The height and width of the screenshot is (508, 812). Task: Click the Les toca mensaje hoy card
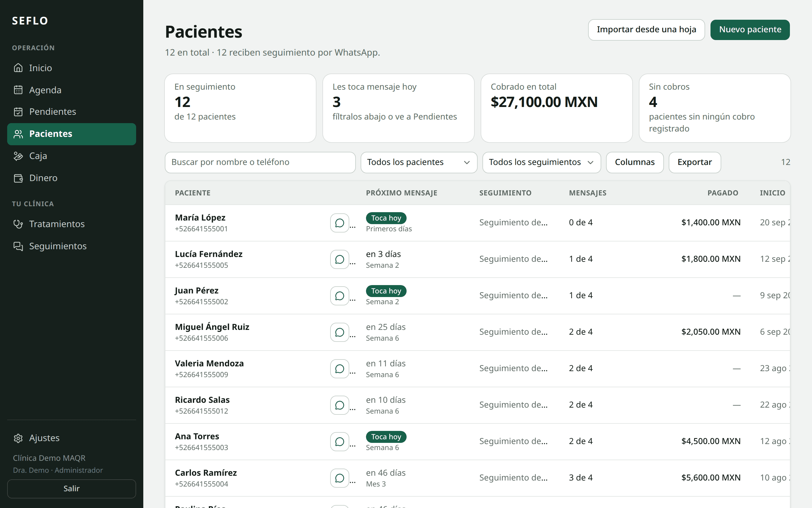[398, 108]
